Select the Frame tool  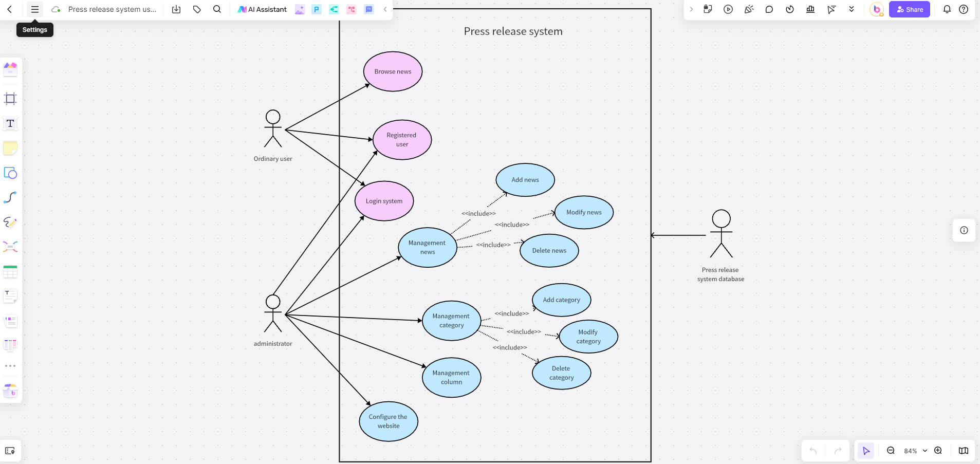(10, 99)
